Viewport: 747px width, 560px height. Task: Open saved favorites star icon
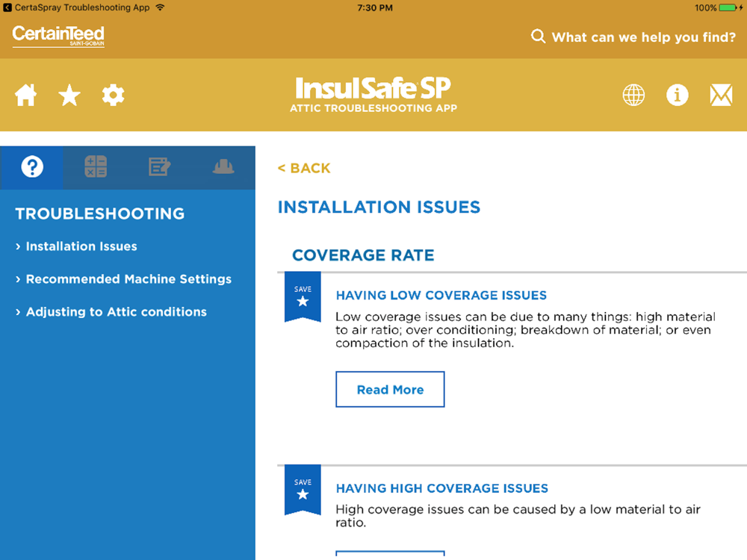click(x=69, y=95)
